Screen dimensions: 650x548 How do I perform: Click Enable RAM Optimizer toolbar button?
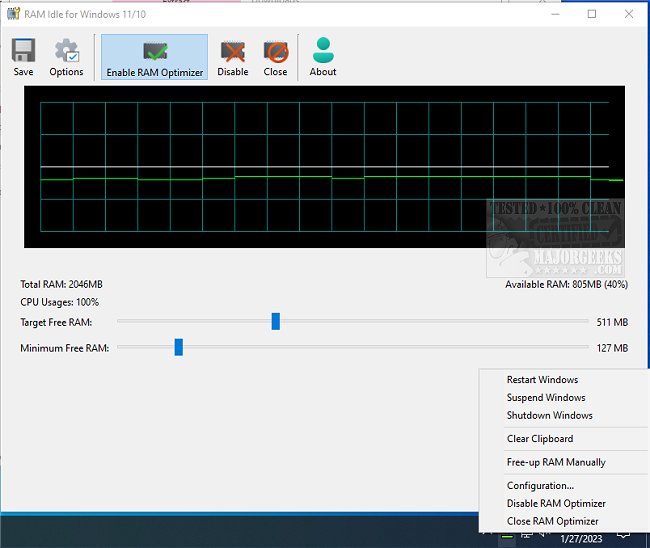click(155, 57)
